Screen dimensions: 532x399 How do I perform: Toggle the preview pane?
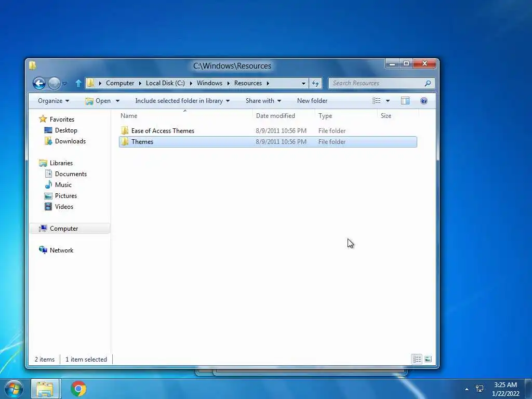[405, 101]
